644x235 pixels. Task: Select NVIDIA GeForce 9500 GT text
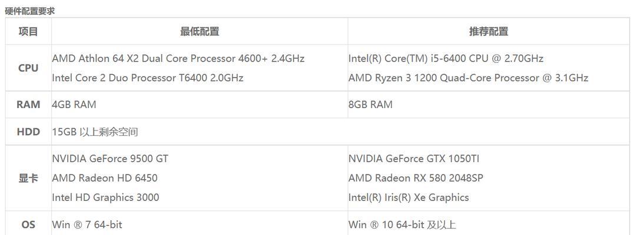(110, 159)
